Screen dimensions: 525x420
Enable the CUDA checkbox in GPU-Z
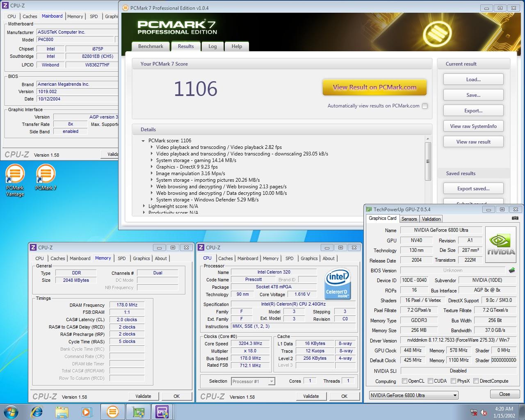pyautogui.click(x=430, y=381)
